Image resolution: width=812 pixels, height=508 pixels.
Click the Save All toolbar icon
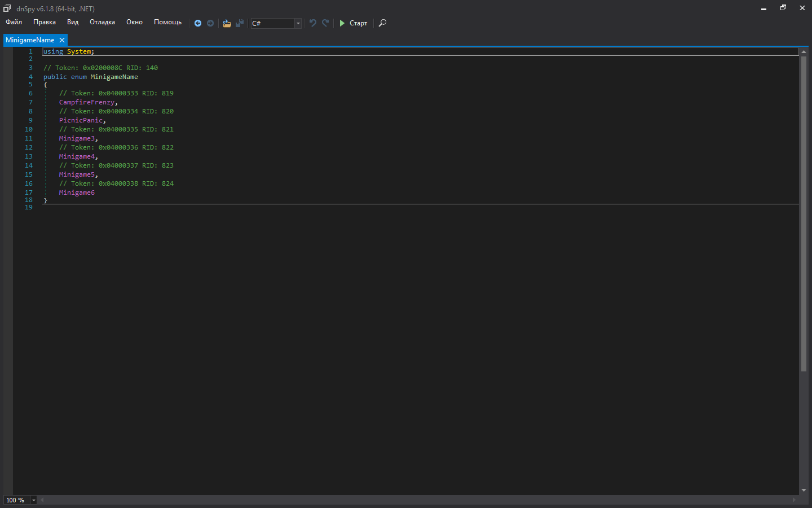click(x=240, y=23)
